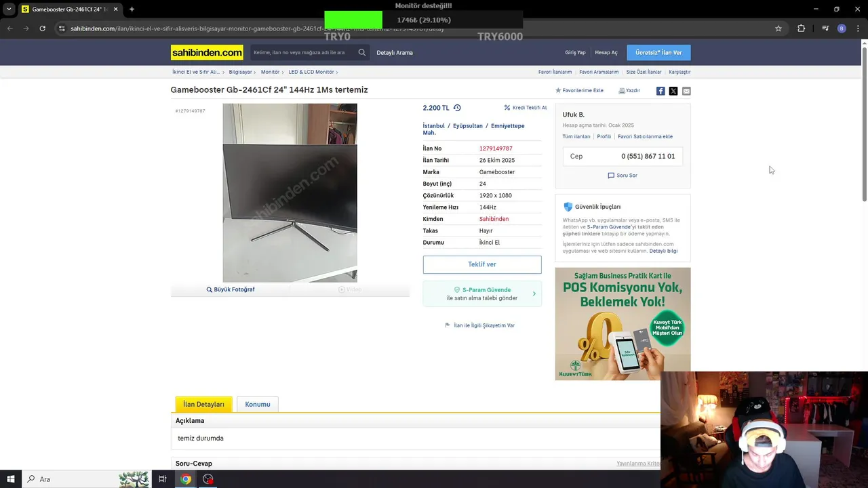The width and height of the screenshot is (868, 488).
Task: Share listing on X
Action: tap(673, 91)
